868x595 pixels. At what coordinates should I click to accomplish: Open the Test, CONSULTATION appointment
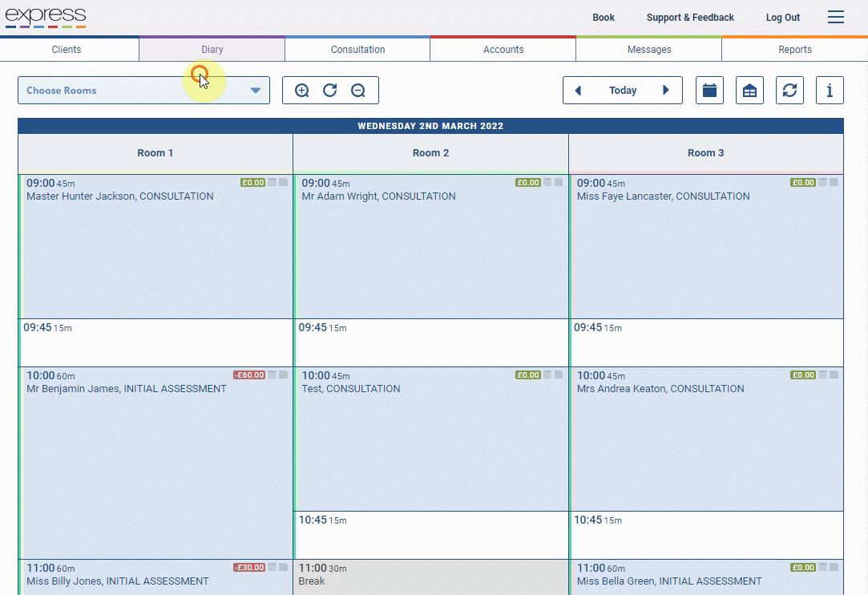click(x=431, y=439)
